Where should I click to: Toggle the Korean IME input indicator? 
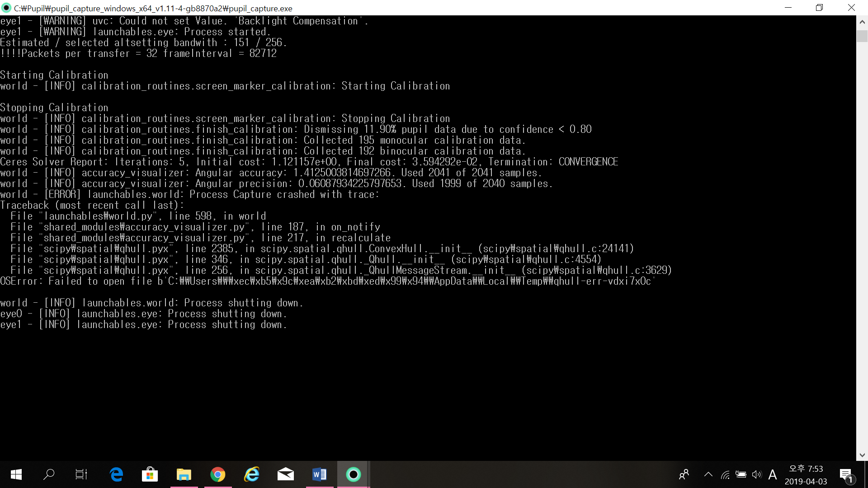point(774,474)
